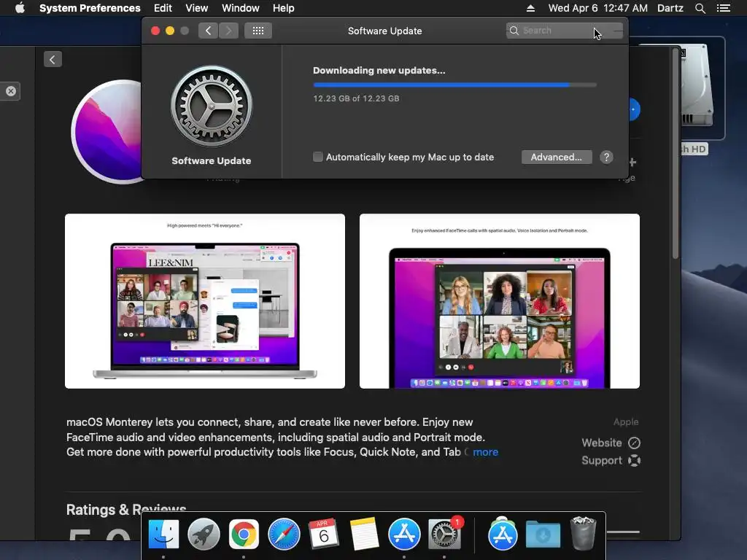Viewport: 747px width, 560px height.
Task: Open the Trash in Dock
Action: [x=583, y=534]
